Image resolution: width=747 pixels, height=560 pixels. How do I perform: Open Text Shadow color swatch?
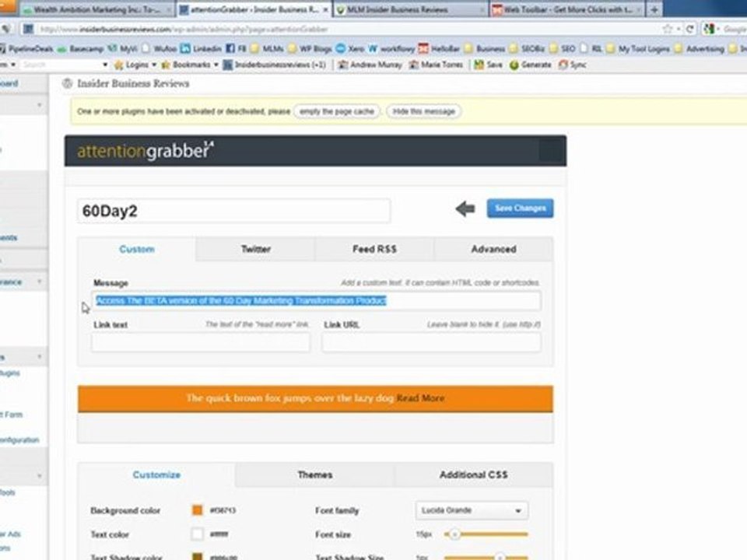click(x=197, y=556)
